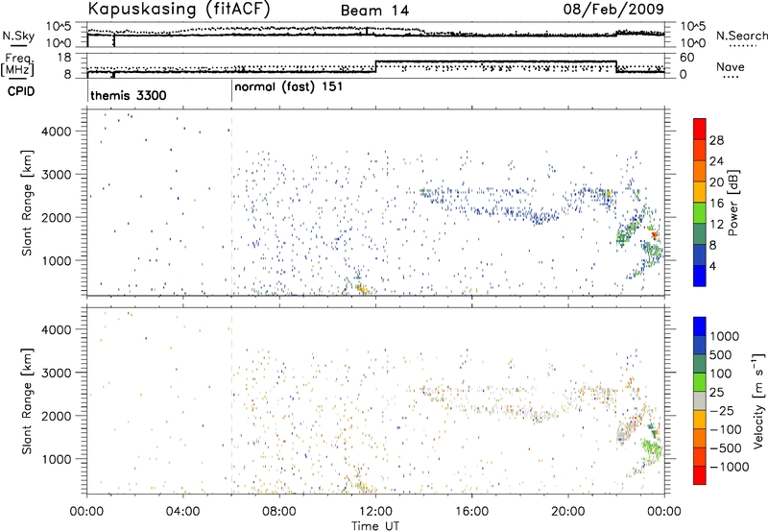Click the bottom blue segment of the Power color bar
This screenshot has height=532, width=768.
pos(700,276)
